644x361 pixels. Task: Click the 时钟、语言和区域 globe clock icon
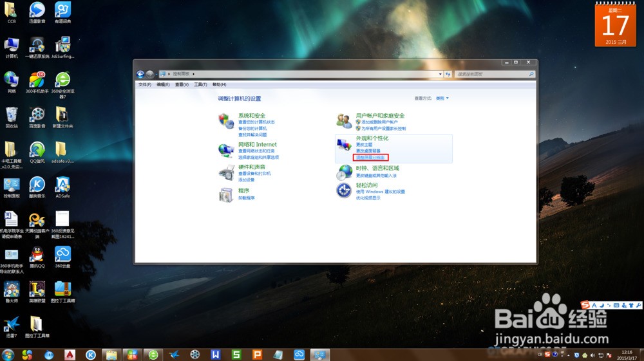[344, 172]
